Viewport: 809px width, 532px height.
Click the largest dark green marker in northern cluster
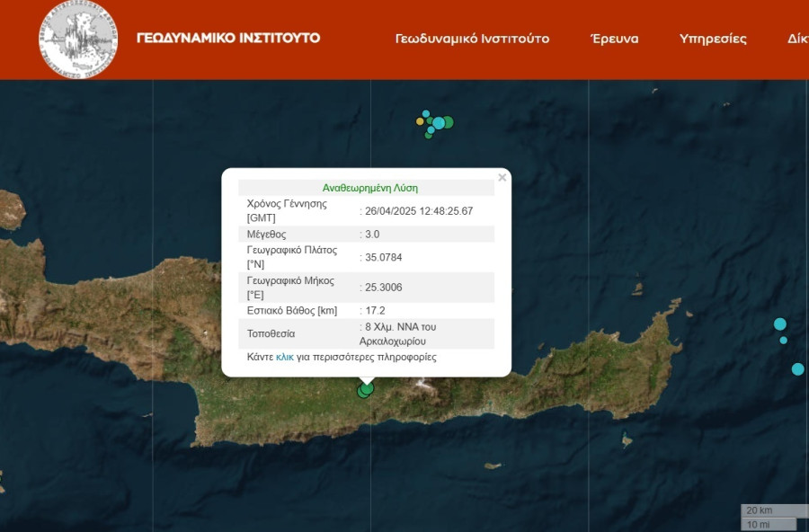point(448,122)
